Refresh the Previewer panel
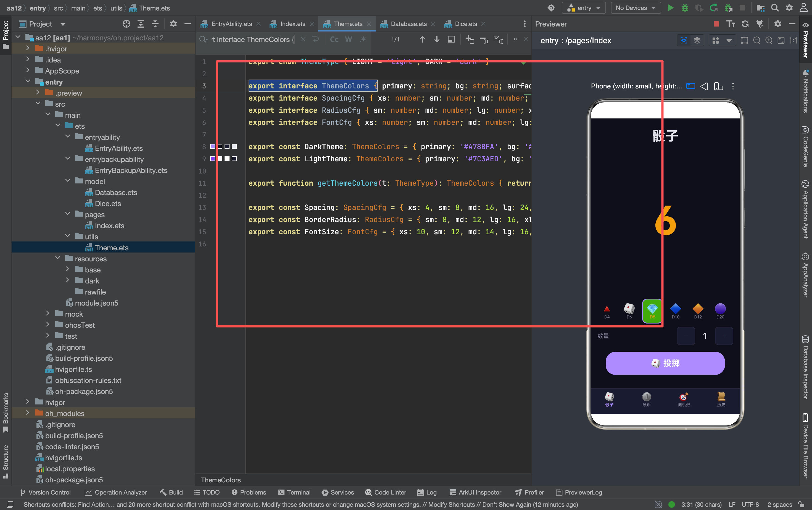This screenshot has width=812, height=510. pos(745,24)
